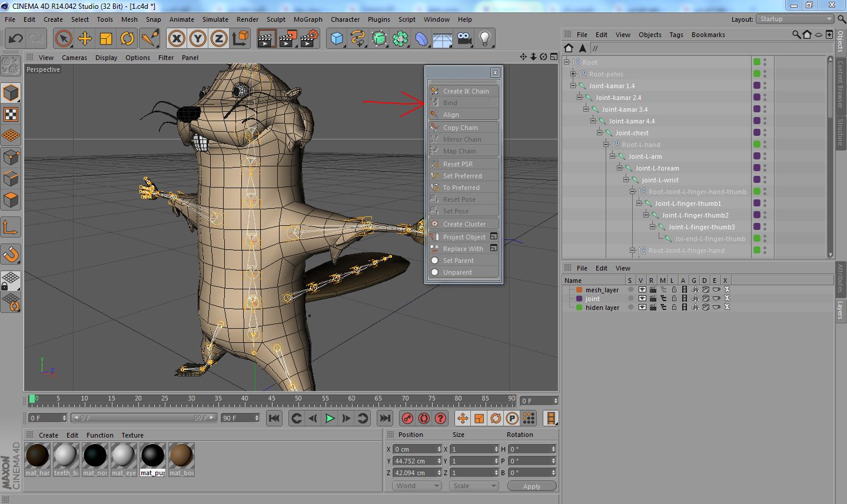The width and height of the screenshot is (847, 504).
Task: Render the current view
Action: (x=267, y=39)
